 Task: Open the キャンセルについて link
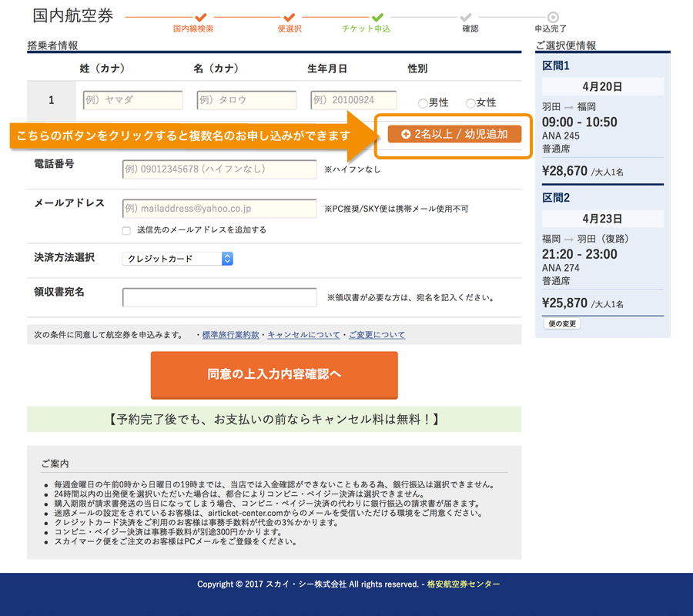pyautogui.click(x=303, y=335)
